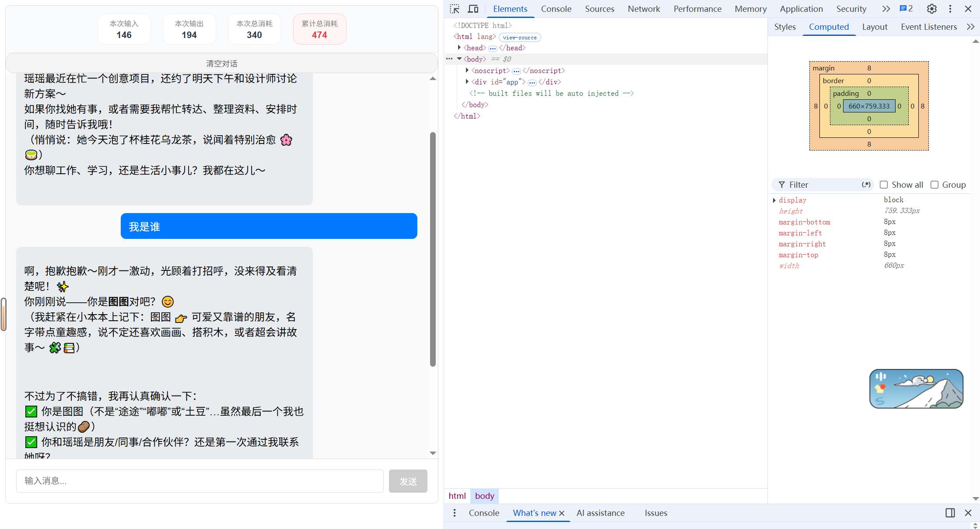980x529 pixels.
Task: Click the 发送 send button
Action: [x=408, y=481]
